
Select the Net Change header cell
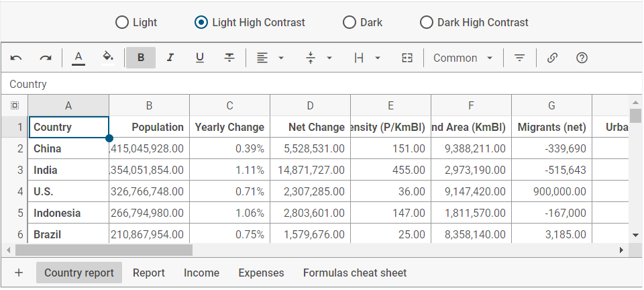tap(310, 127)
